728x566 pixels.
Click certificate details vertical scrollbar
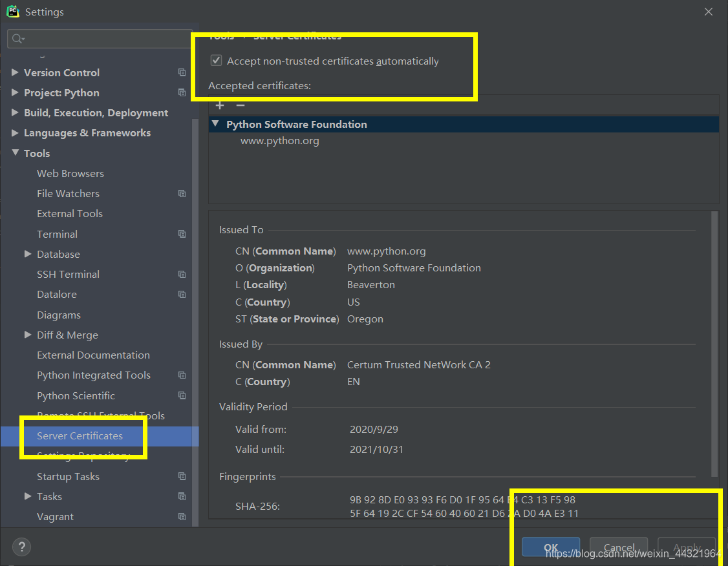(714, 343)
